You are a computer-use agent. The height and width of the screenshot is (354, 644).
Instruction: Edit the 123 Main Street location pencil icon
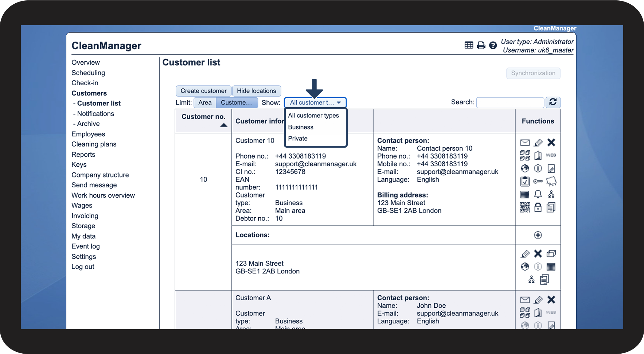tap(525, 254)
